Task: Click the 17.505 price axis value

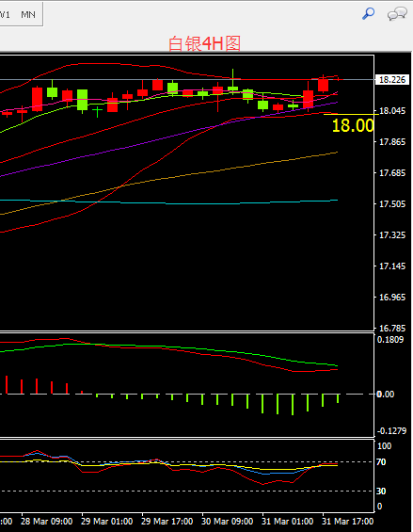Action: 392,204
